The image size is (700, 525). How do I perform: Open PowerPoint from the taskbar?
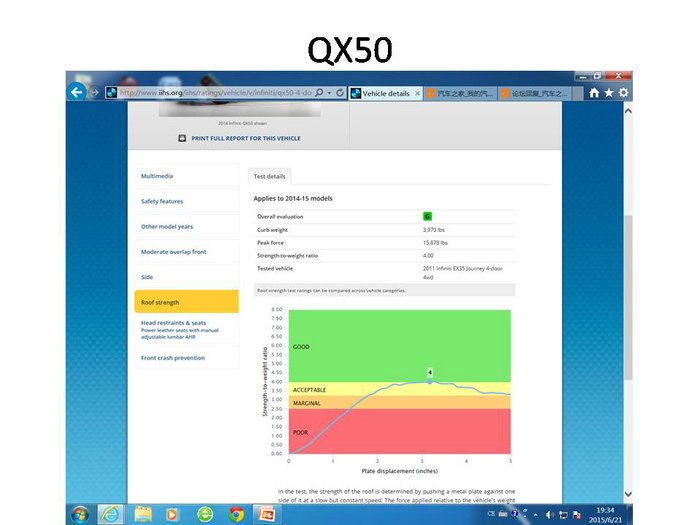pos(268,514)
